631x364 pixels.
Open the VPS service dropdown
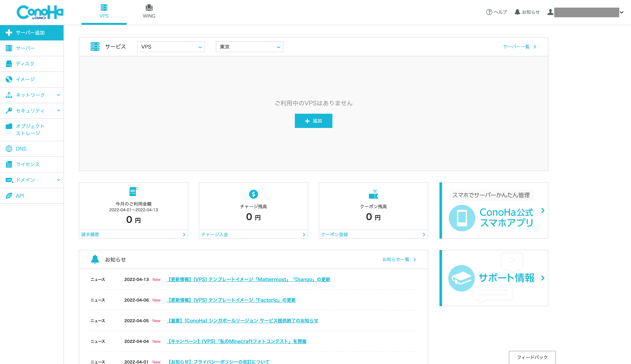(x=171, y=47)
